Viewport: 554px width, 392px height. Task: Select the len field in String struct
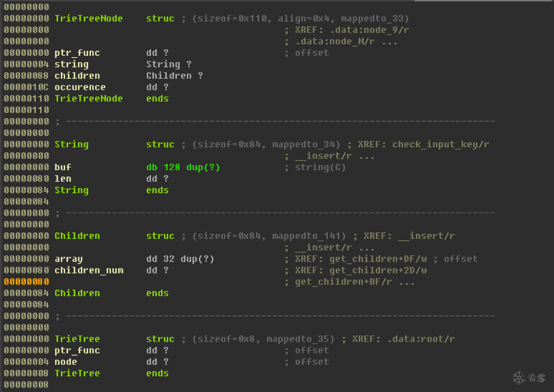[x=63, y=178]
